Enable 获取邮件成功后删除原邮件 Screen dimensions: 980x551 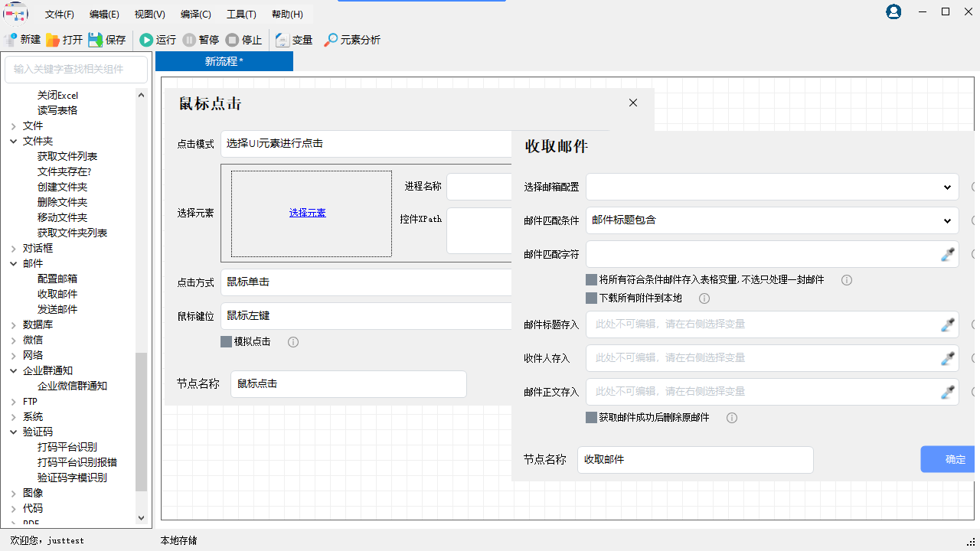pyautogui.click(x=590, y=417)
